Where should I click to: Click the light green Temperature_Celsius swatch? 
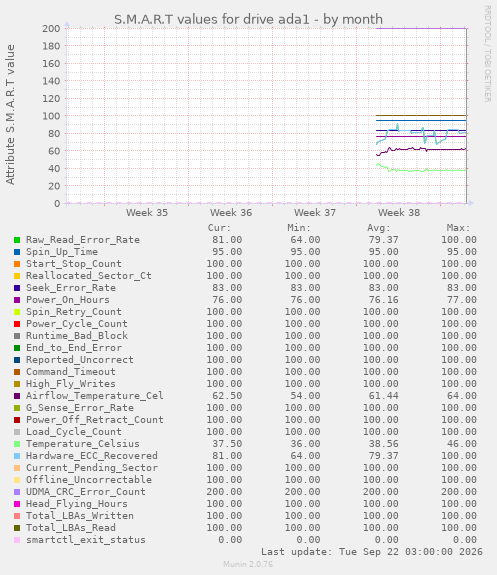[x=17, y=444]
